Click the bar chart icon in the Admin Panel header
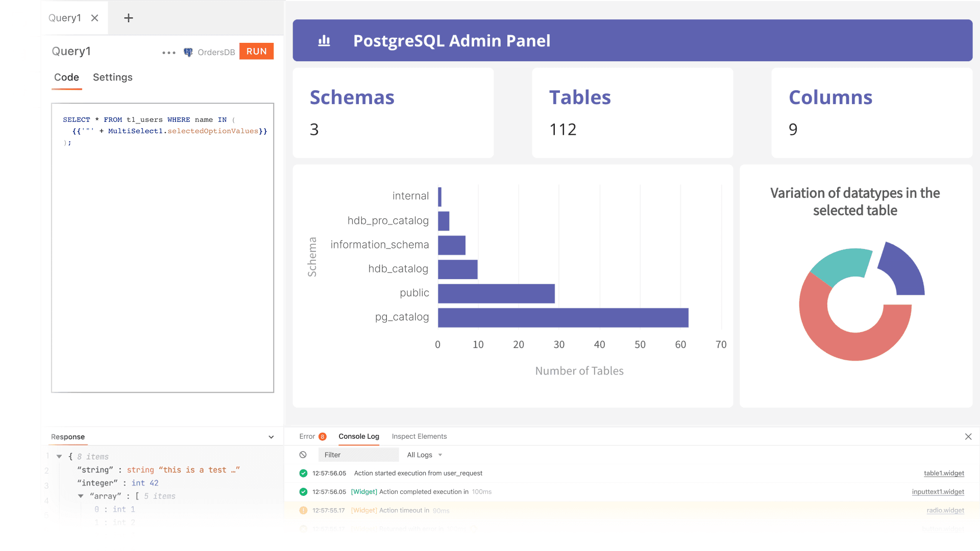The width and height of the screenshot is (980, 551). coord(324,40)
